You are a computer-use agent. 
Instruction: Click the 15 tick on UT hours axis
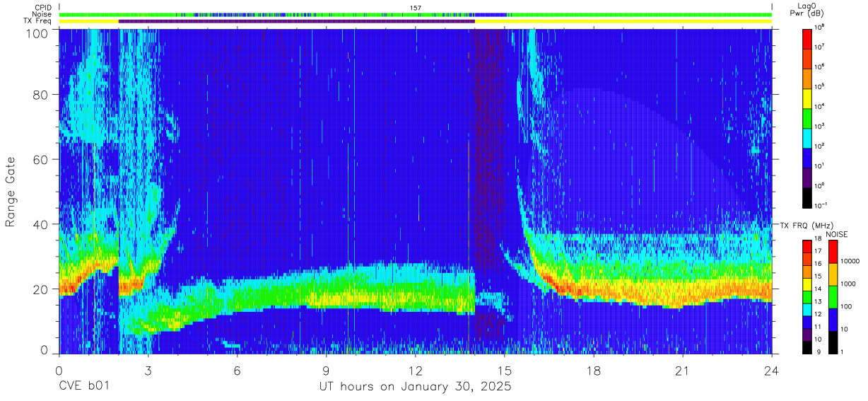(505, 371)
